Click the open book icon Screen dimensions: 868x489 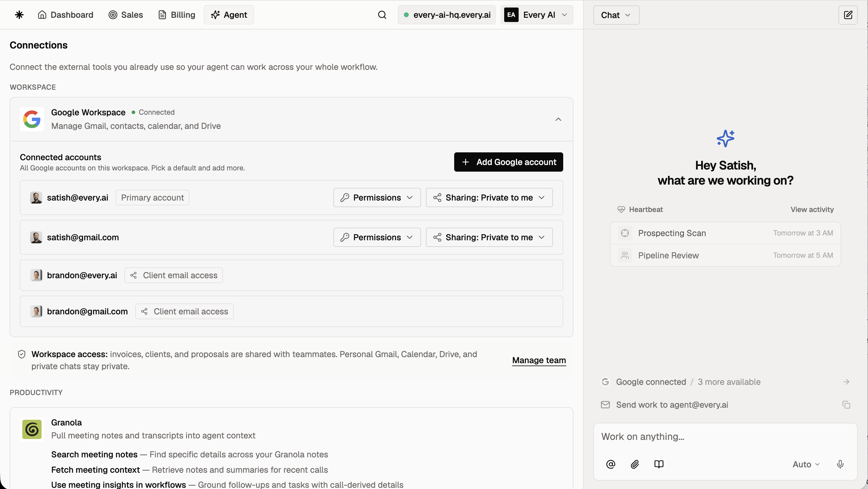point(659,464)
